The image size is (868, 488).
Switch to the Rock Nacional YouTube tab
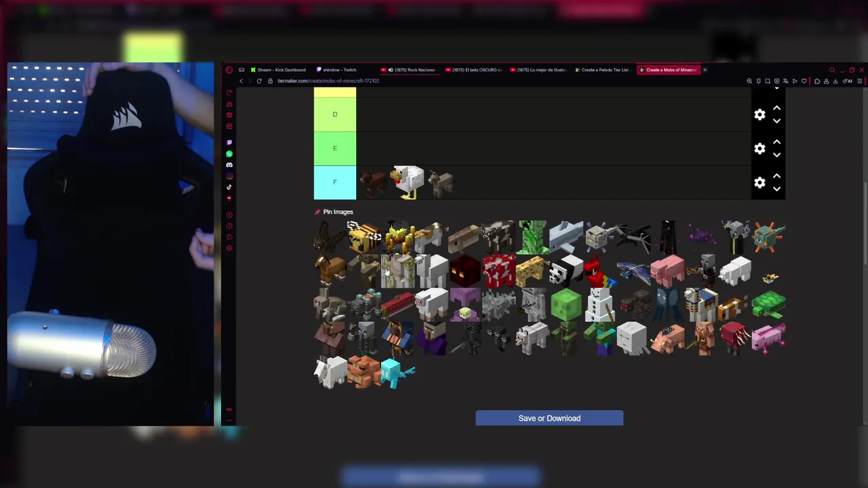[411, 70]
